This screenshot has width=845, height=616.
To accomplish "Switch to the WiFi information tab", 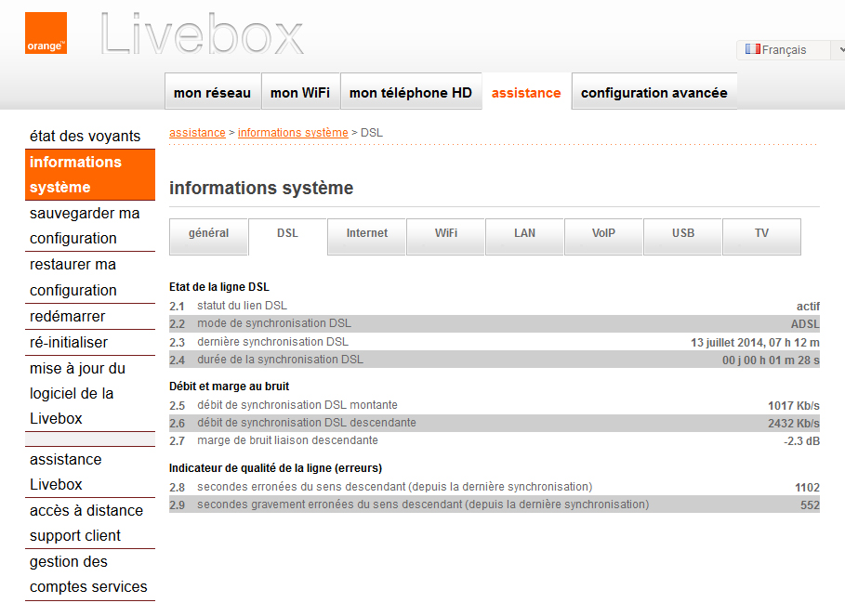I will tap(445, 236).
